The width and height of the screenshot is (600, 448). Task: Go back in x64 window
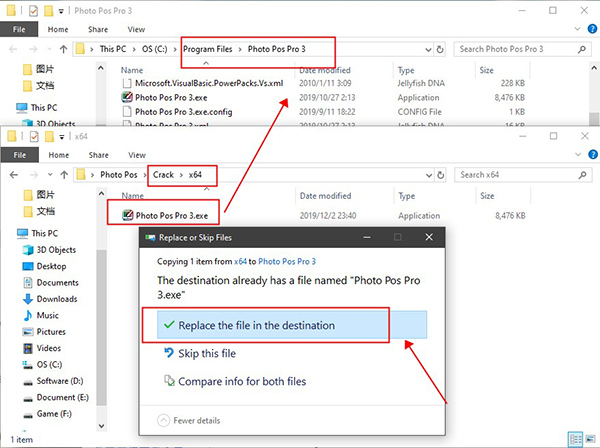[14, 175]
